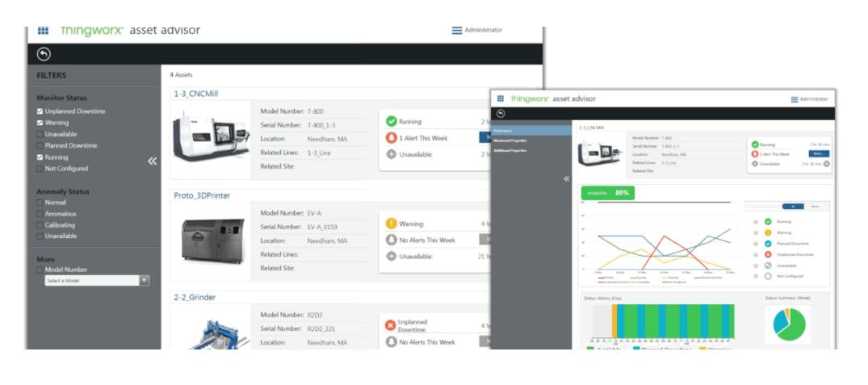Select the blue percent toggle above the legend

(x=793, y=207)
